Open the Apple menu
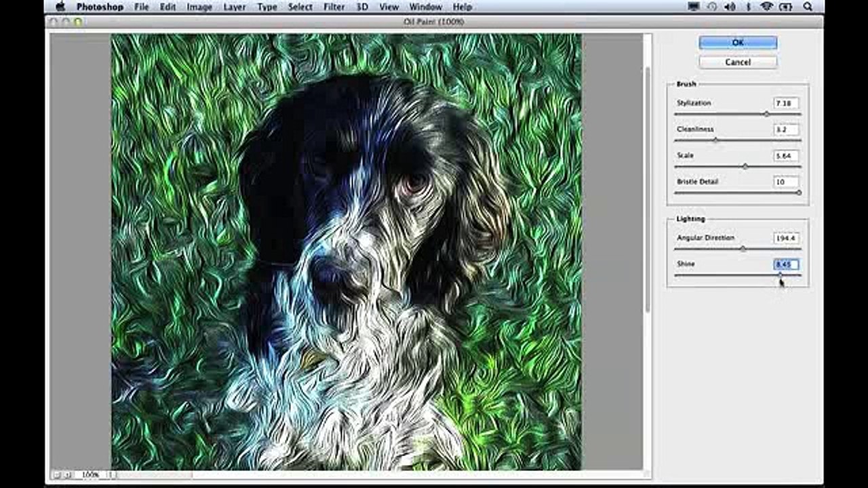This screenshot has width=868, height=488. tap(60, 7)
